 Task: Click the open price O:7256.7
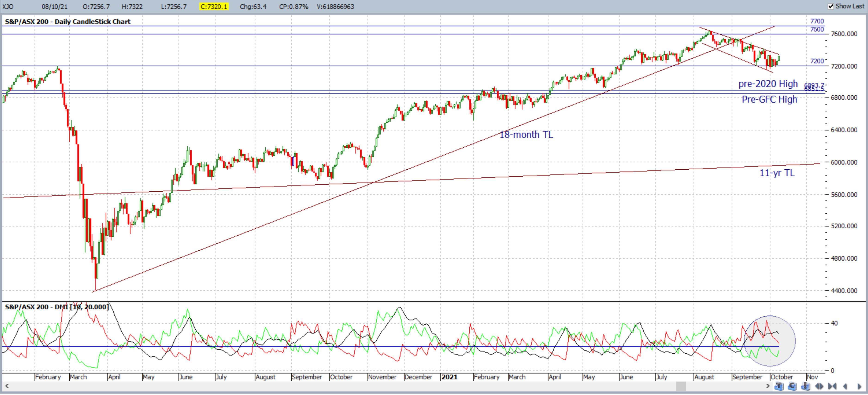tap(96, 6)
